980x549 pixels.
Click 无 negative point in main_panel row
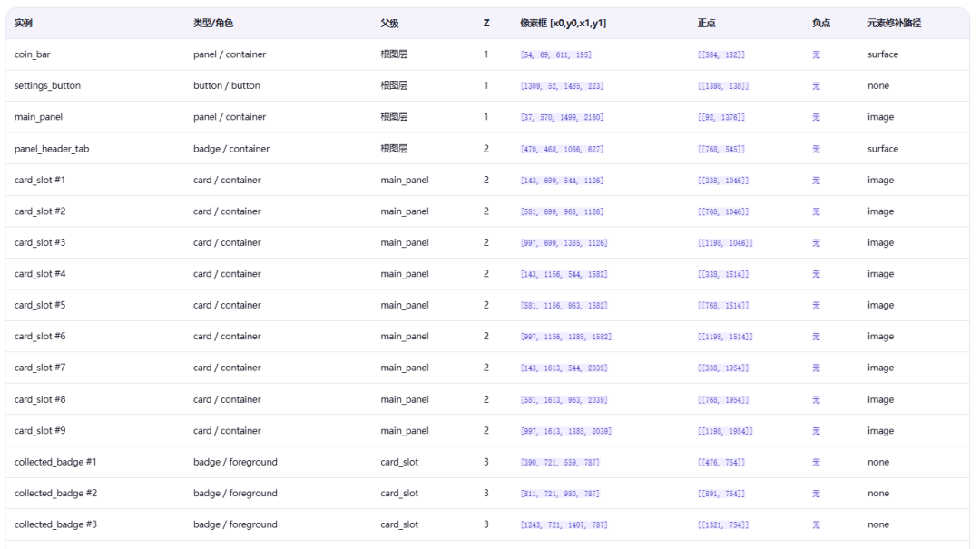pos(817,117)
